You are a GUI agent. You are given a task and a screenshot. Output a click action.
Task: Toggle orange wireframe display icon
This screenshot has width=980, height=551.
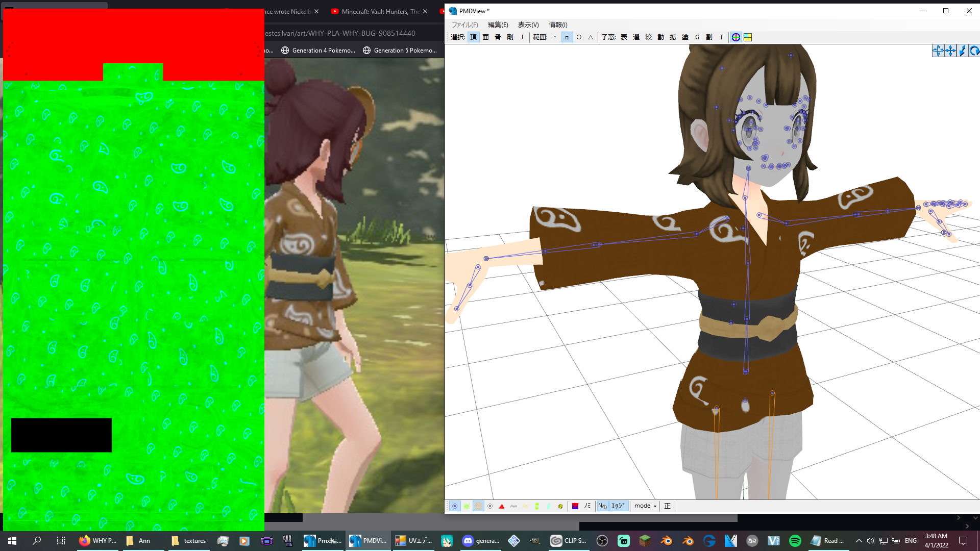pos(478,506)
